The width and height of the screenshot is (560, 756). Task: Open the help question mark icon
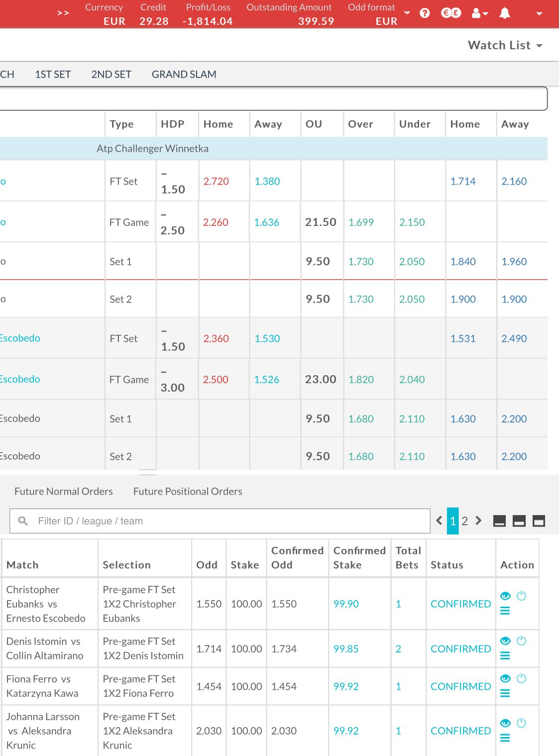tap(425, 13)
